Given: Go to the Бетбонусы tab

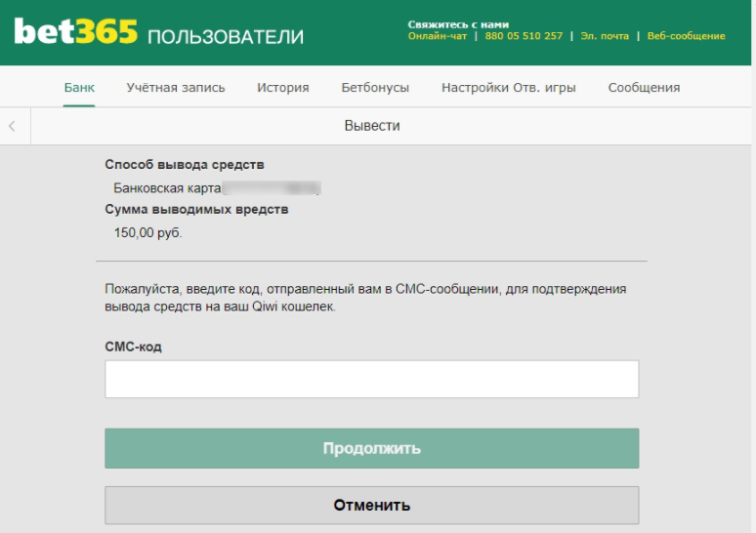Looking at the screenshot, I should coord(375,88).
